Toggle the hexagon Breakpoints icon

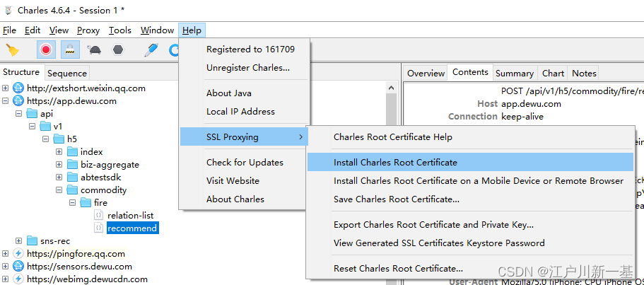click(x=118, y=50)
